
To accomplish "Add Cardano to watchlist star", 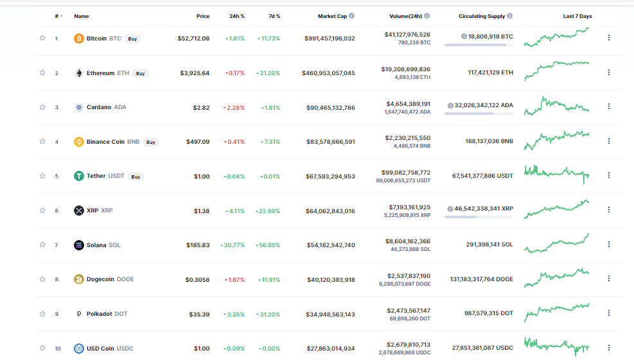I will pos(42,107).
